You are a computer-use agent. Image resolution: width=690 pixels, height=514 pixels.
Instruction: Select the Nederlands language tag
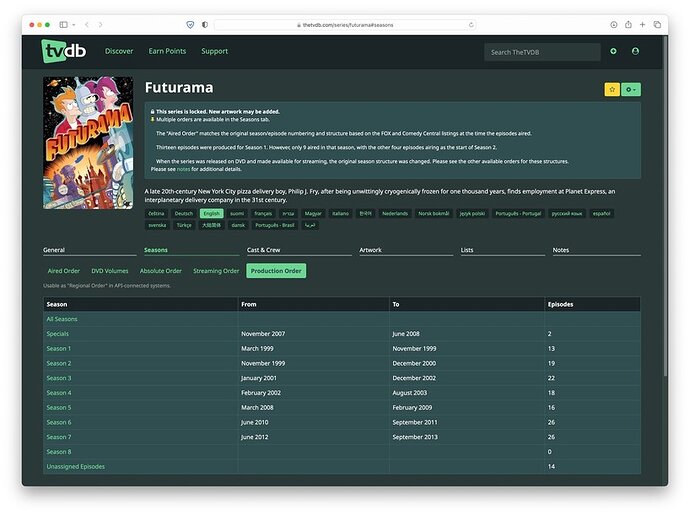click(395, 213)
